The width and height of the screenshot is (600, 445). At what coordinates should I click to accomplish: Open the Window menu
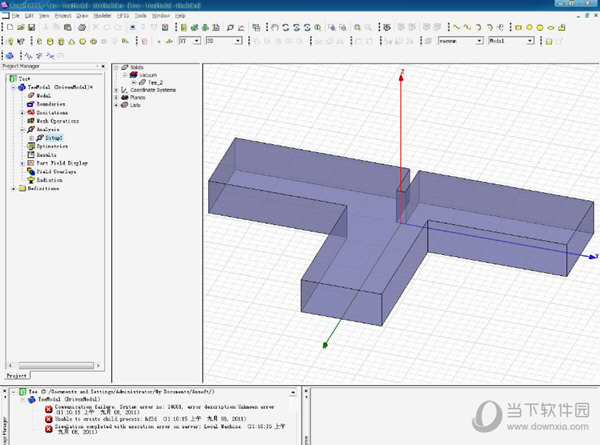161,16
